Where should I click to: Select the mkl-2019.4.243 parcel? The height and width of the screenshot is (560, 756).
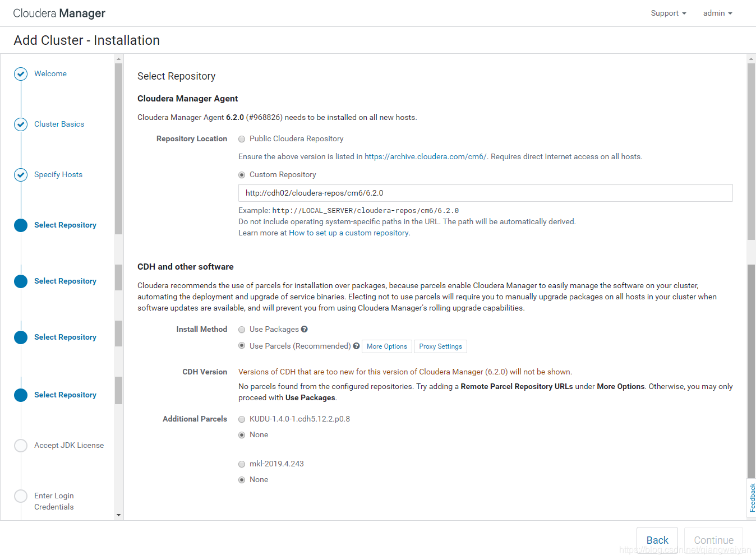point(242,464)
